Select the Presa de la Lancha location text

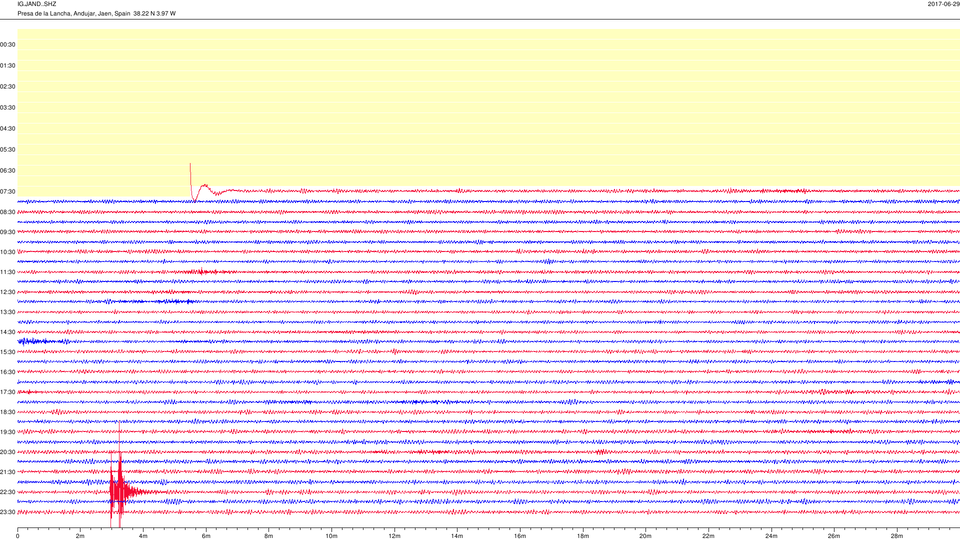click(x=96, y=13)
